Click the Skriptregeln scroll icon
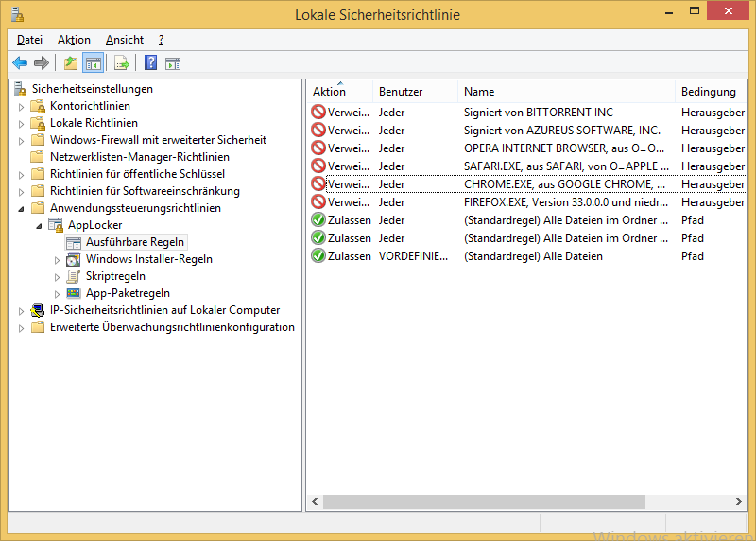756x541 pixels. [74, 276]
